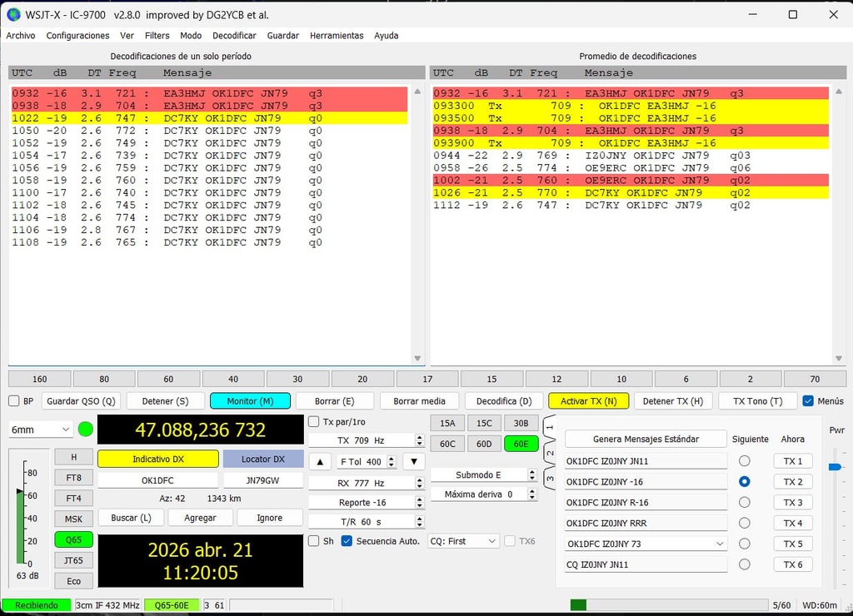Open the Filters menu
The image size is (853, 616).
point(157,35)
